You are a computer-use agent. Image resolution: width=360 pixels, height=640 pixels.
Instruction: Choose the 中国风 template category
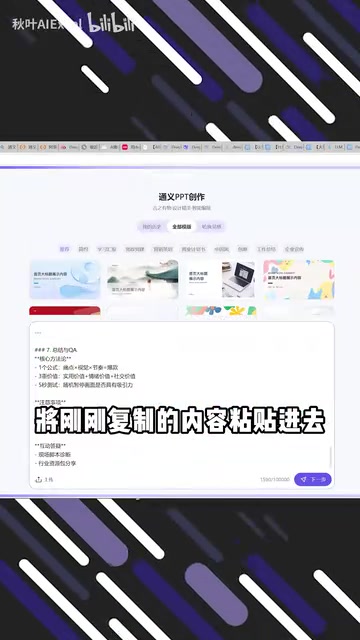222,249
